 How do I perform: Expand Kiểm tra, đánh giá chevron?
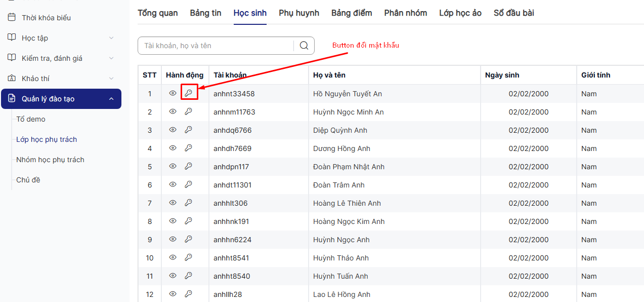(x=111, y=58)
